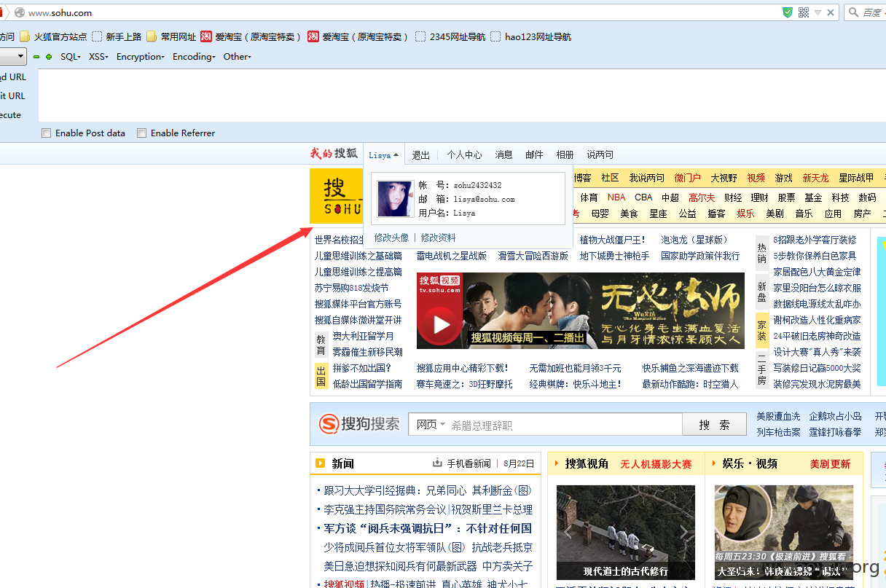This screenshot has height=588, width=886.
Task: Open the 美股遭血洗 hot search link
Action: [x=778, y=416]
